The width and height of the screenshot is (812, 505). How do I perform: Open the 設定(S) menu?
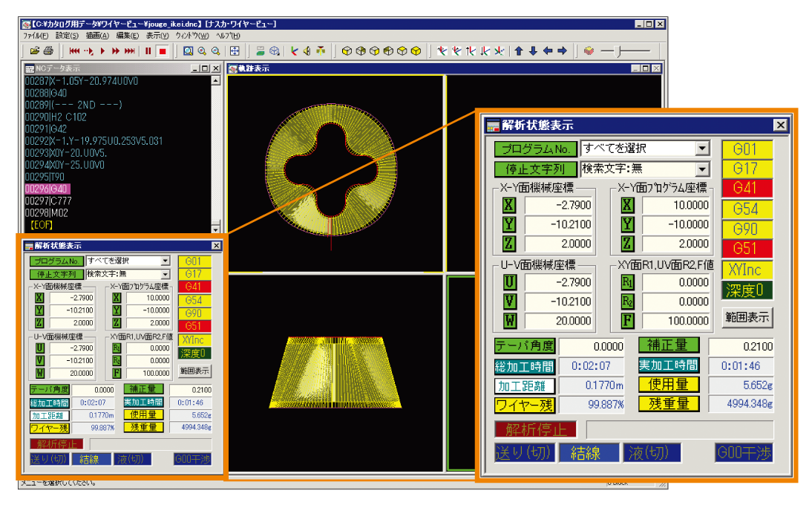68,36
